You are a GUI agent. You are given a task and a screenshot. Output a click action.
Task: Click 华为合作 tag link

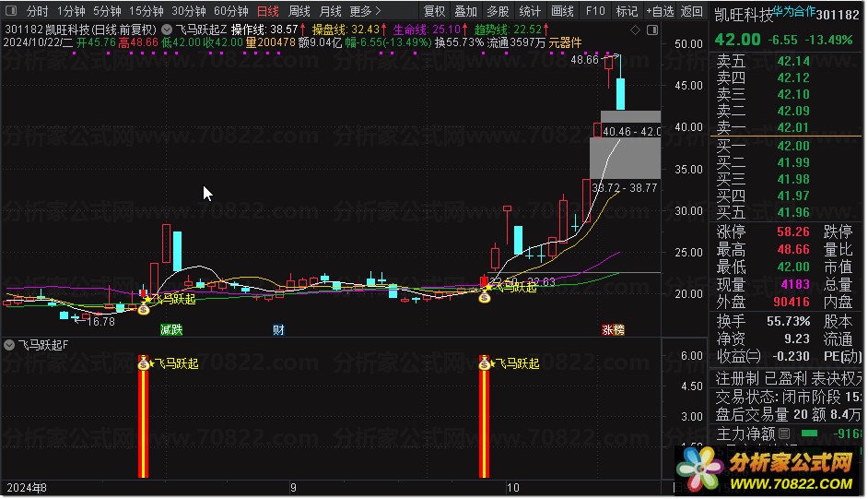coord(793,11)
